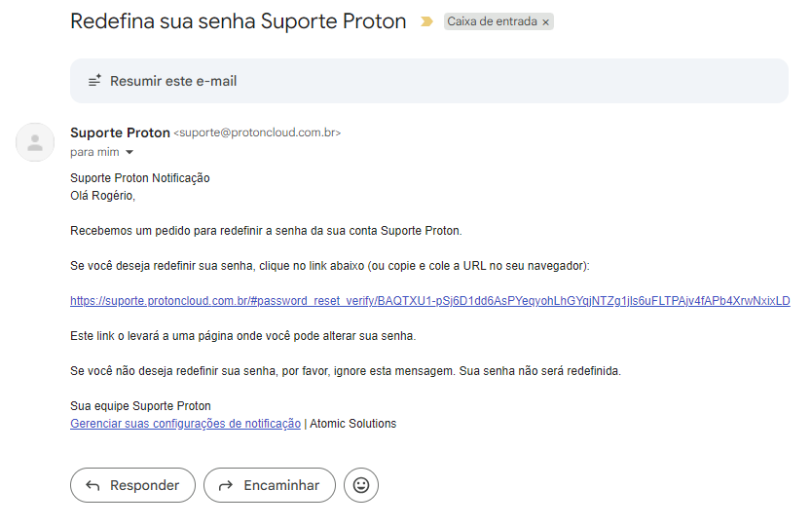The width and height of the screenshot is (812, 527).
Task: Open Gerenciar suas configurações de notificação link
Action: pyautogui.click(x=185, y=424)
